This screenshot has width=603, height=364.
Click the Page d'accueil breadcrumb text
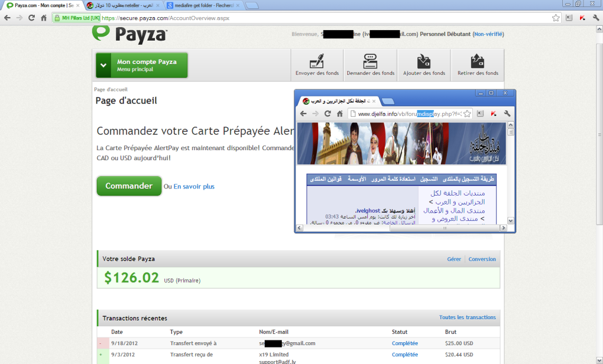coord(111,90)
